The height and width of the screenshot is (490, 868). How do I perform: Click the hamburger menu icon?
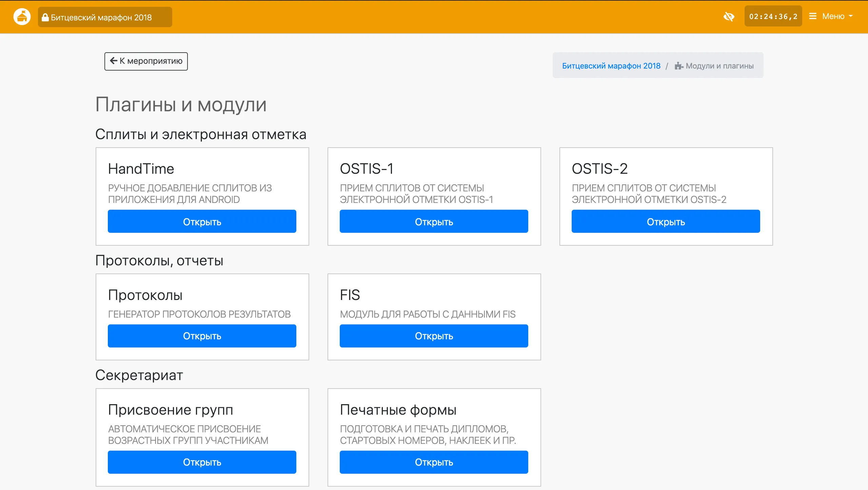(x=813, y=16)
